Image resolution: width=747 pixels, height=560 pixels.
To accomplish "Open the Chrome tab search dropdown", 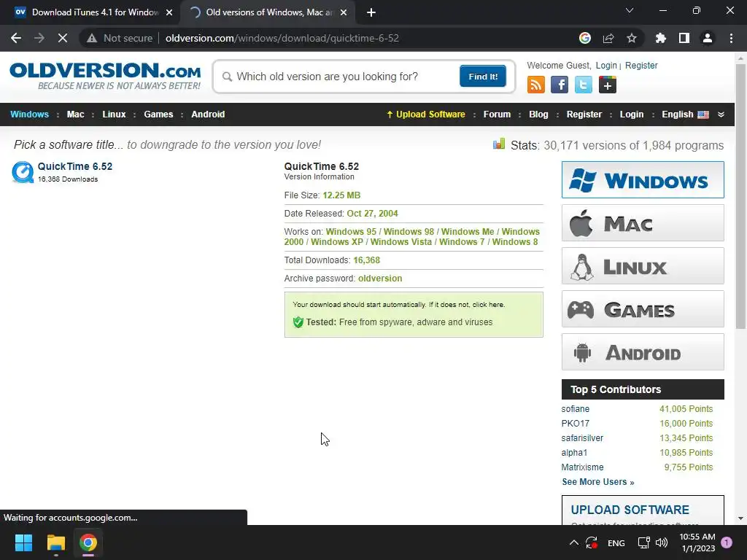I will 630,10.
